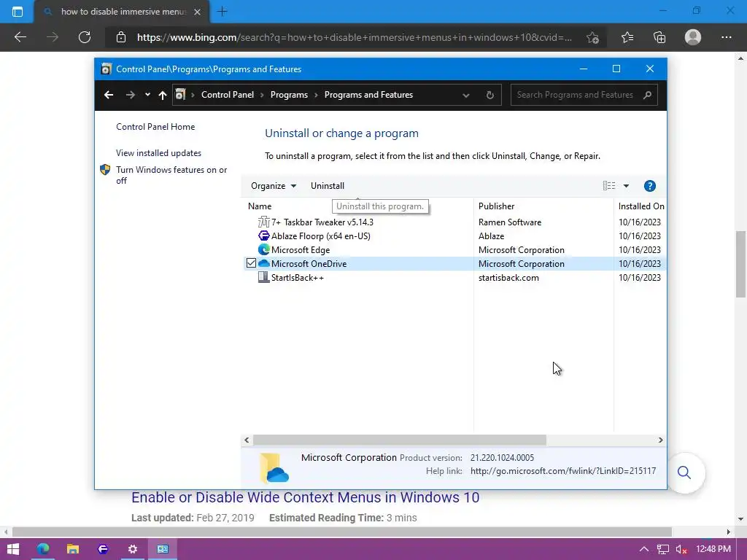Viewport: 747px width, 560px height.
Task: Open Edge Favorites list
Action: [x=627, y=37]
